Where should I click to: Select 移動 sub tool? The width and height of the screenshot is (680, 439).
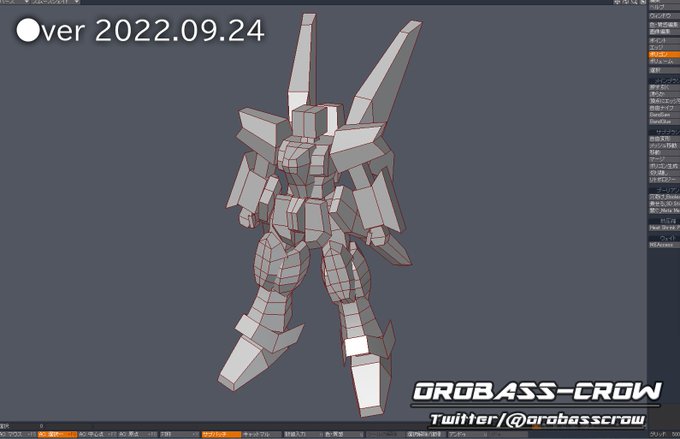(x=664, y=153)
